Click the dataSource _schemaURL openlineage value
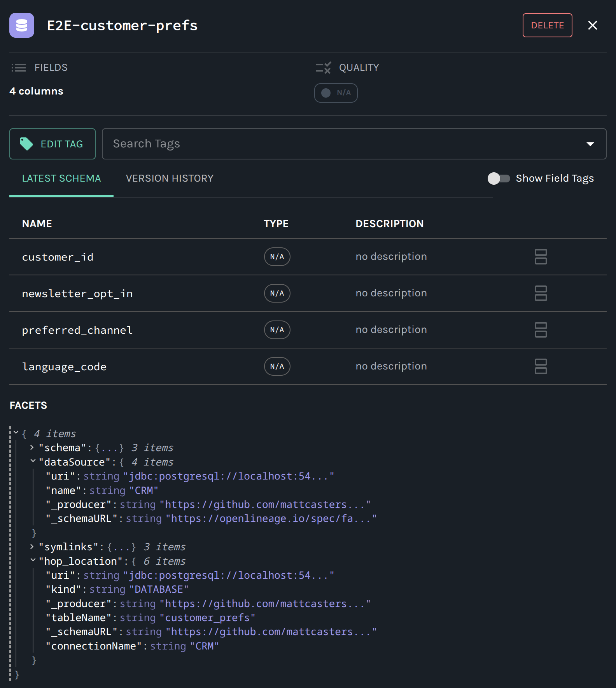This screenshot has height=688, width=616. pyautogui.click(x=271, y=518)
